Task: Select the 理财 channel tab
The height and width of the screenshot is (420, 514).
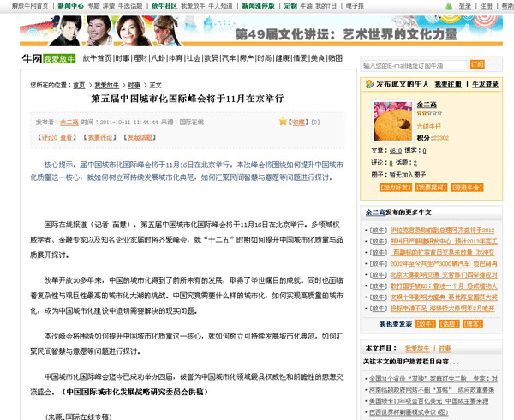Action: pos(140,58)
